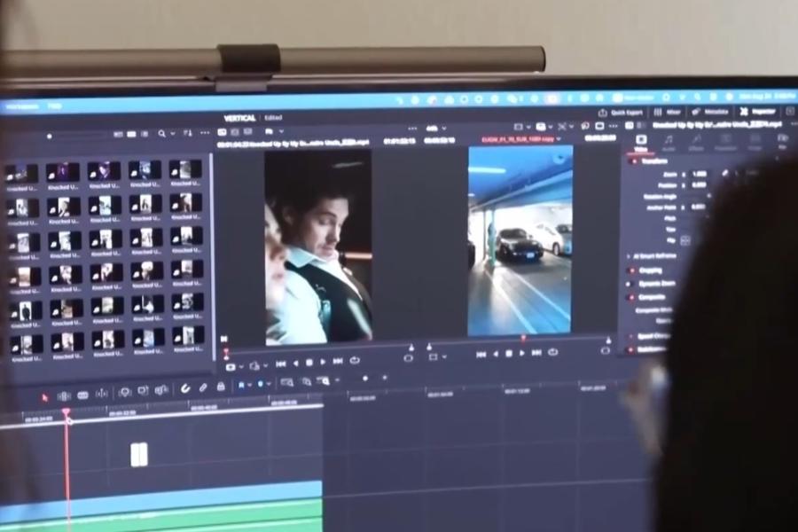Open the Mixer panel
The image size is (798, 532).
click(x=667, y=112)
